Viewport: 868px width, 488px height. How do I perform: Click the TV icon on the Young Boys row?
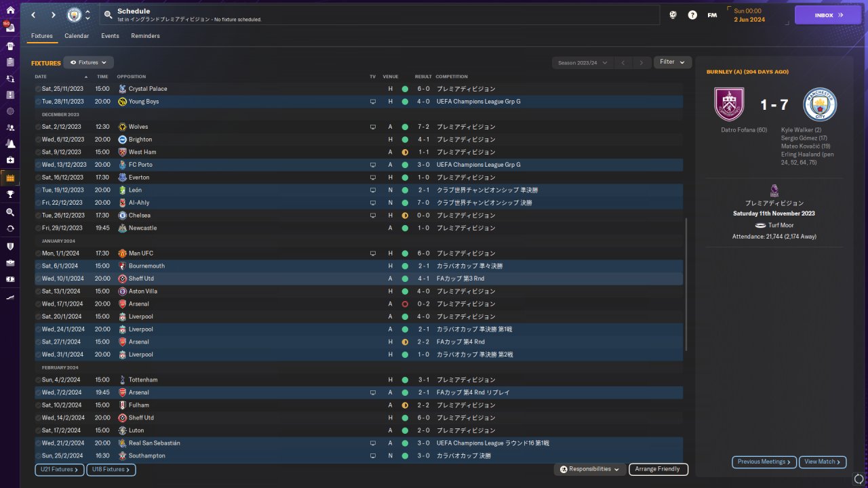(372, 102)
